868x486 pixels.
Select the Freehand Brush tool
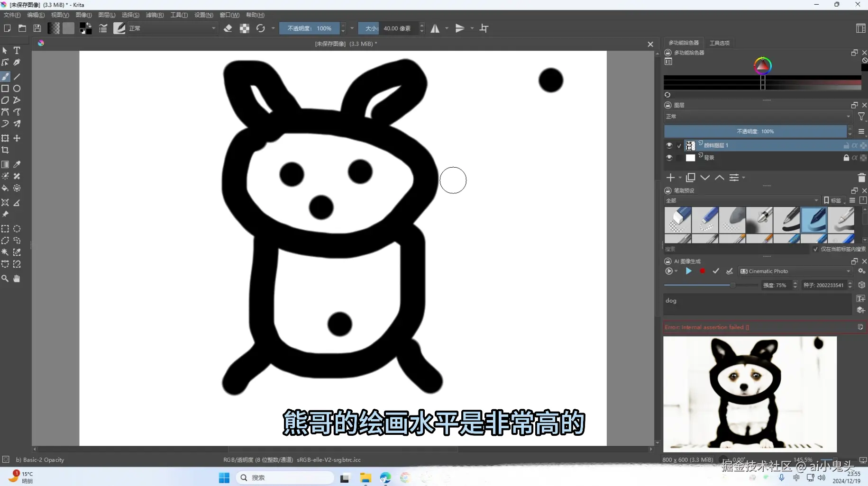click(5, 76)
